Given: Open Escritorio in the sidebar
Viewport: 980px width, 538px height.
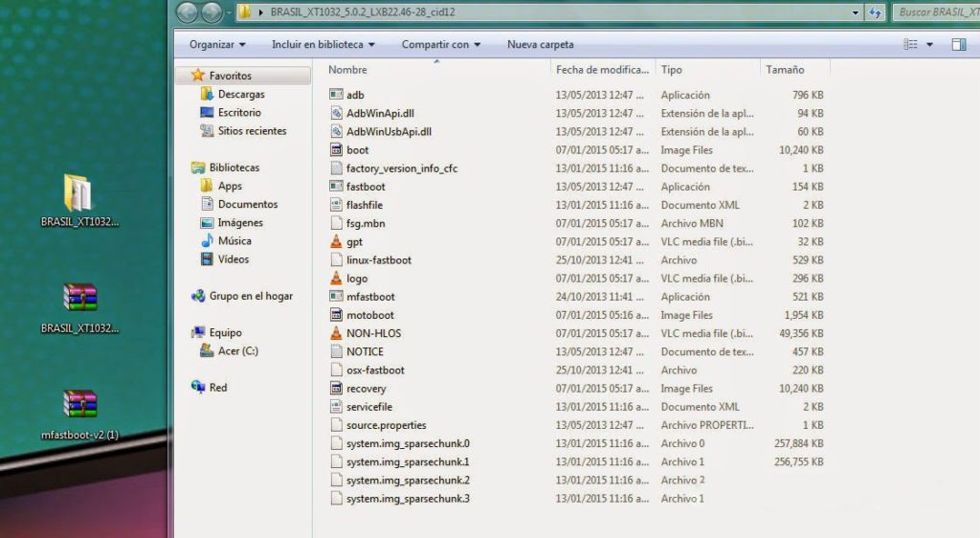Looking at the screenshot, I should pos(239,112).
